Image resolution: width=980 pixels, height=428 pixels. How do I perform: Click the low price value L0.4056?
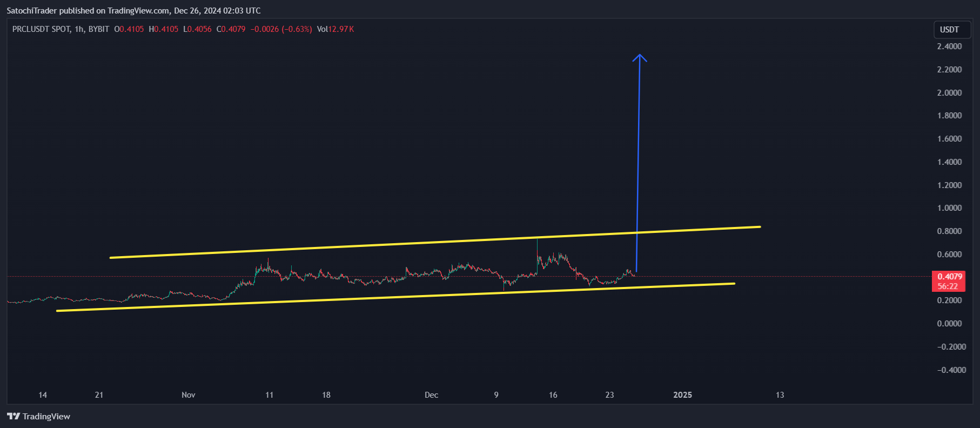[x=197, y=29]
